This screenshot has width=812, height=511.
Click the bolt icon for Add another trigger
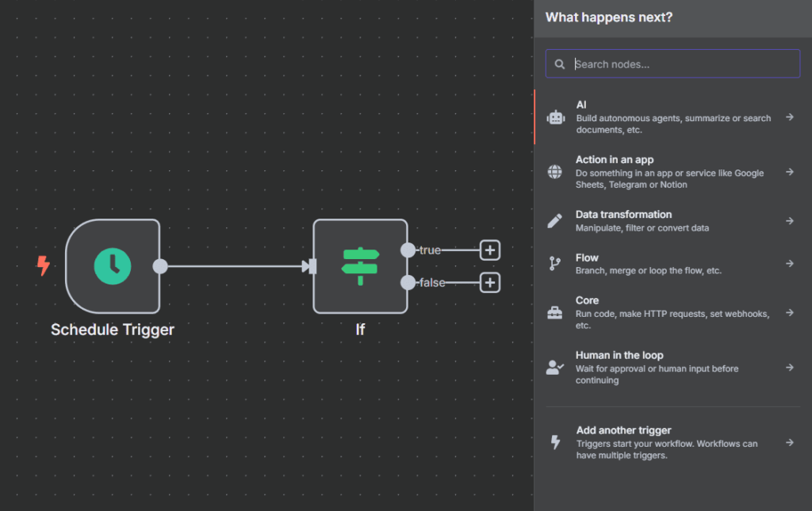pyautogui.click(x=556, y=442)
